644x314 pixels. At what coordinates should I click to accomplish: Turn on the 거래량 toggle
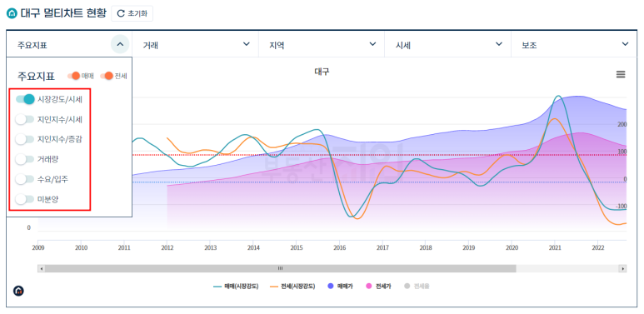point(25,159)
